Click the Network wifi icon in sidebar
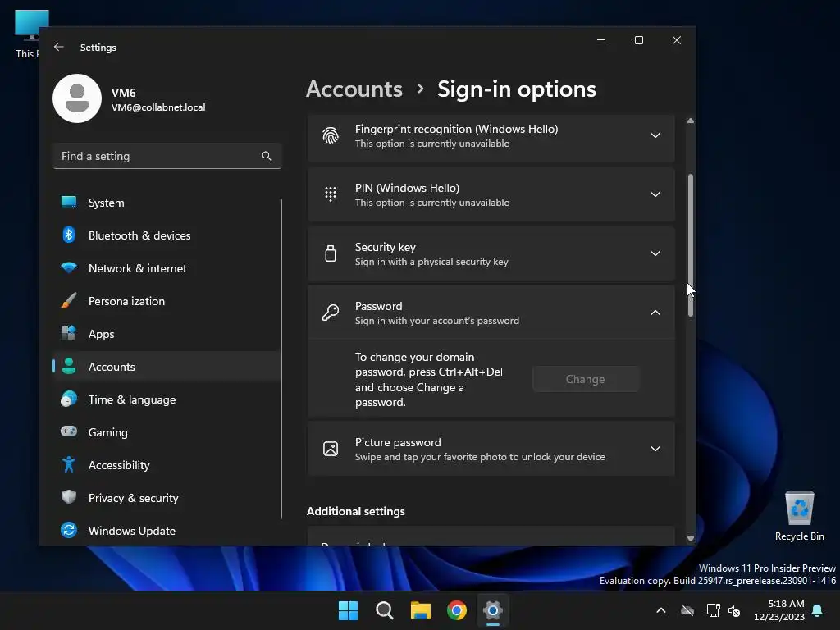Viewport: 840px width, 630px height. (x=69, y=267)
